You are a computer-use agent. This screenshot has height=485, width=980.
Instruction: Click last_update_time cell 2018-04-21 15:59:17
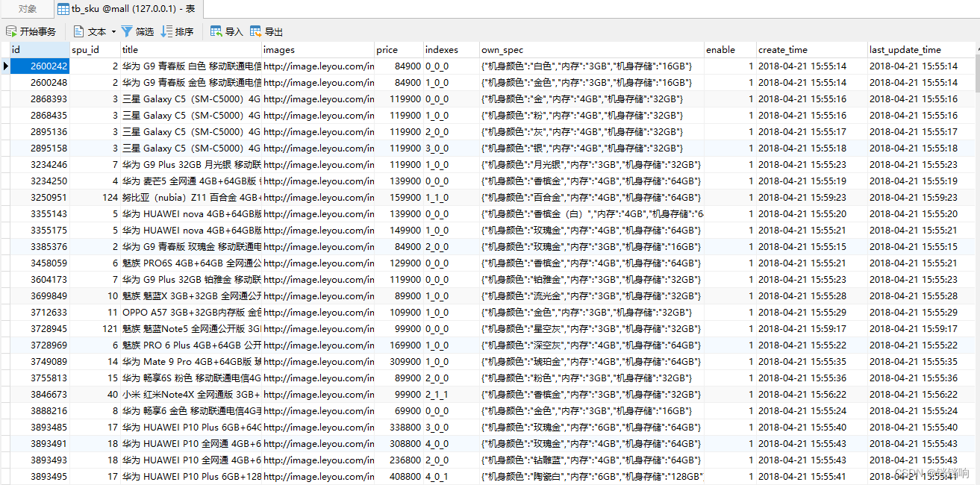[x=921, y=328]
